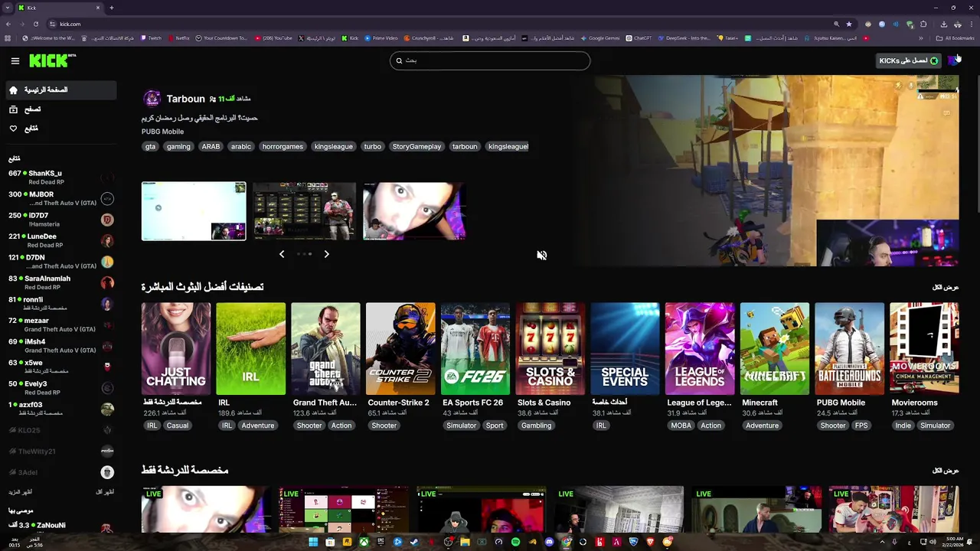Open the following heart item in the sidebar
The height and width of the screenshot is (551, 980).
(x=60, y=129)
